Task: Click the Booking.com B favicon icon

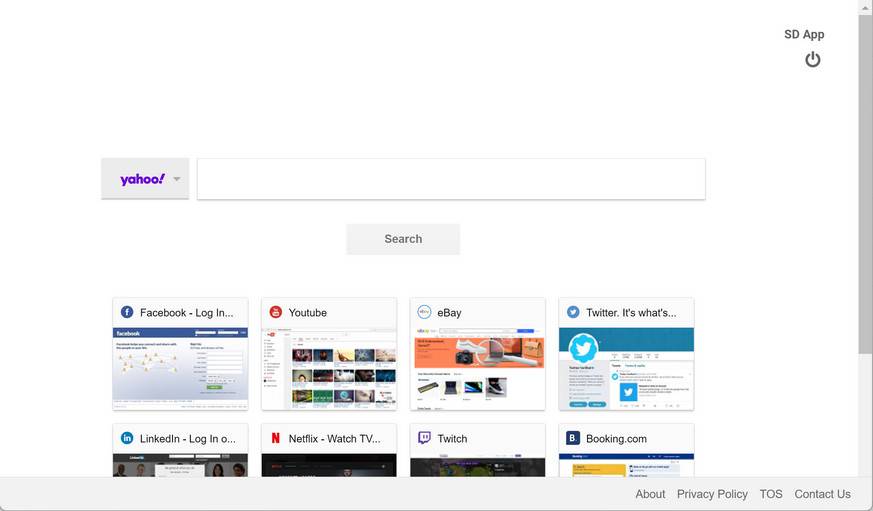Action: [x=573, y=438]
